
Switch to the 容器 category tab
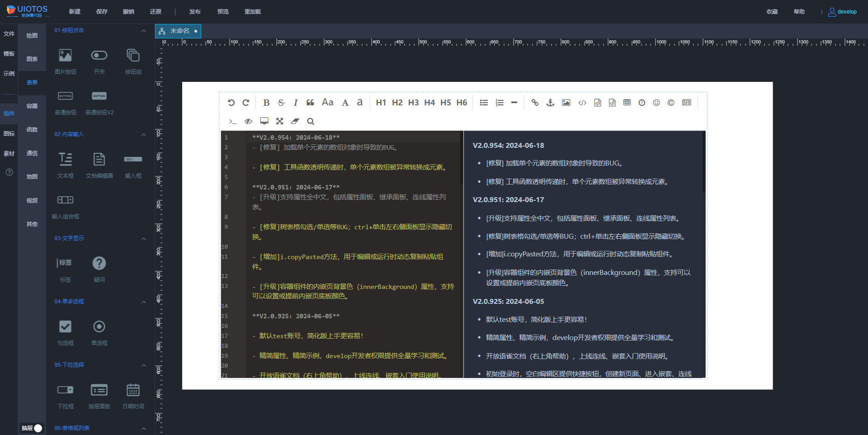32,106
